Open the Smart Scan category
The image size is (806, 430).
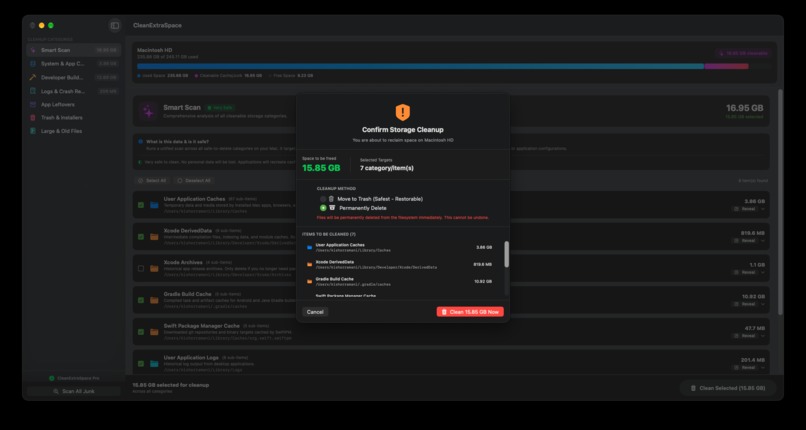click(x=74, y=50)
